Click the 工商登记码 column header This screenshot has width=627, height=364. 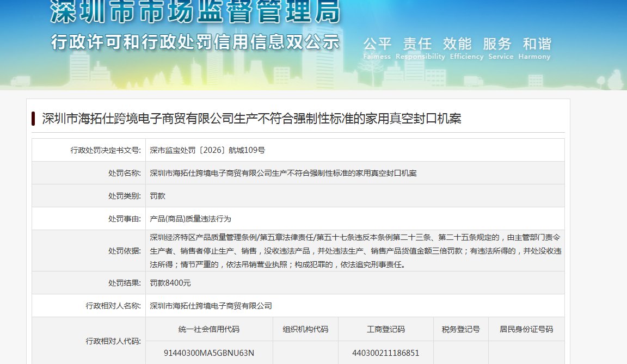coord(386,329)
